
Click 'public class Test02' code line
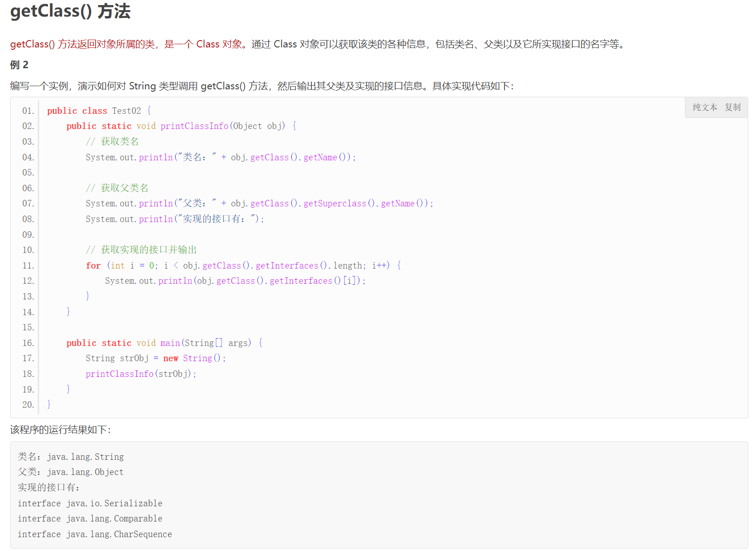(x=99, y=111)
